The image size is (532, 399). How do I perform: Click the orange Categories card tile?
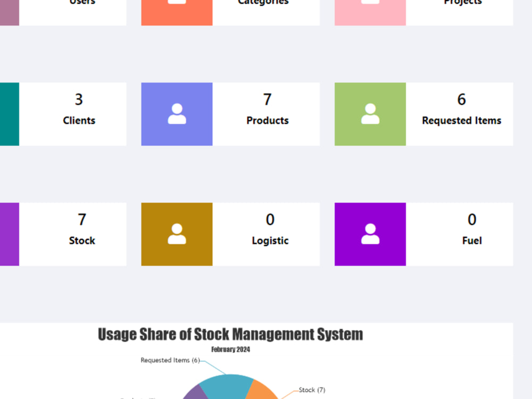(x=177, y=13)
